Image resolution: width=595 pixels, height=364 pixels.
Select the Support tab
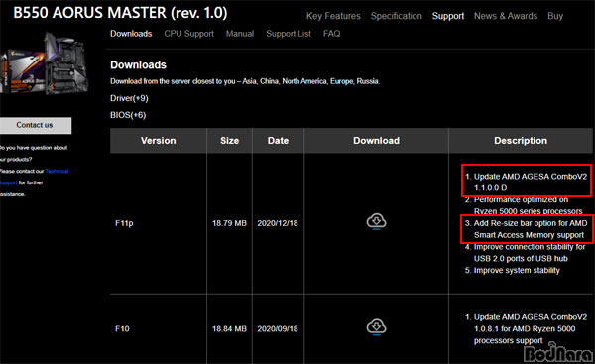448,16
